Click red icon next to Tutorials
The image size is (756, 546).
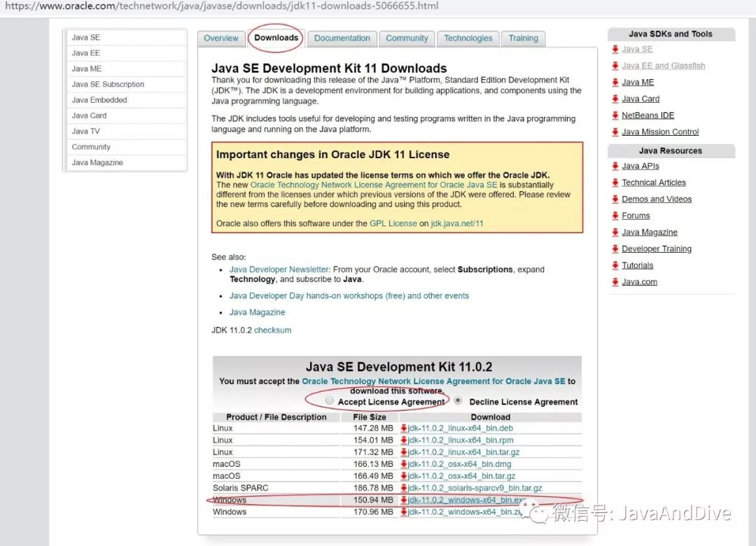(615, 265)
